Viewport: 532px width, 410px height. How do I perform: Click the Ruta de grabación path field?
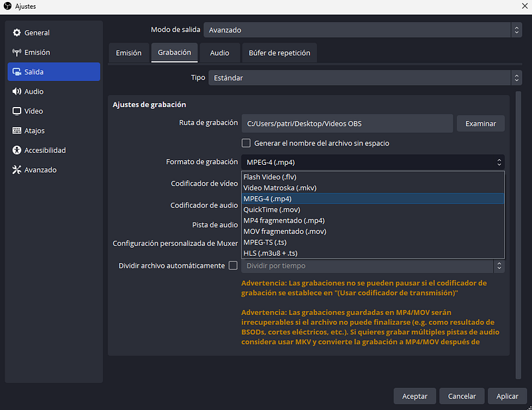point(347,124)
